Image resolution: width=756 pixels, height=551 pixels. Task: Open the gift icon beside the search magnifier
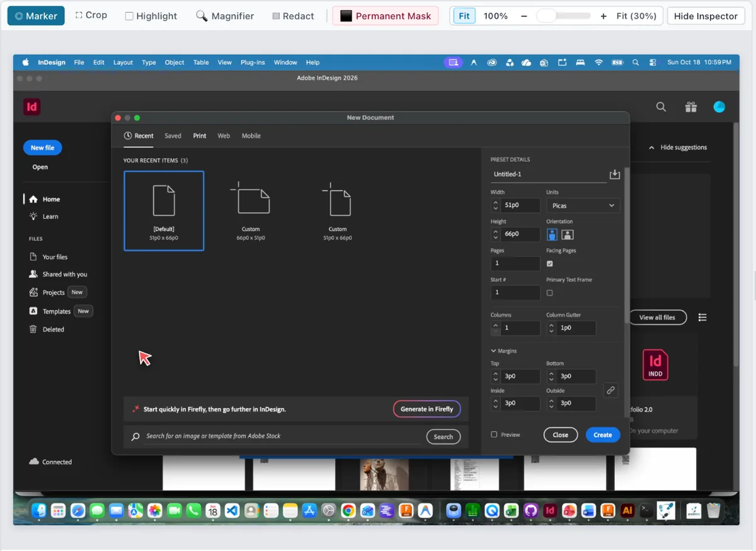tap(691, 107)
